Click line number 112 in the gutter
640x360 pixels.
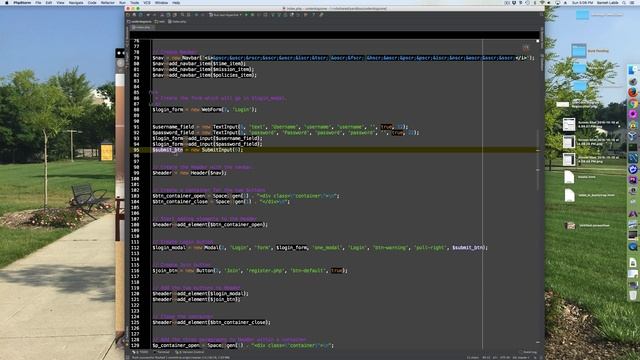point(136,248)
